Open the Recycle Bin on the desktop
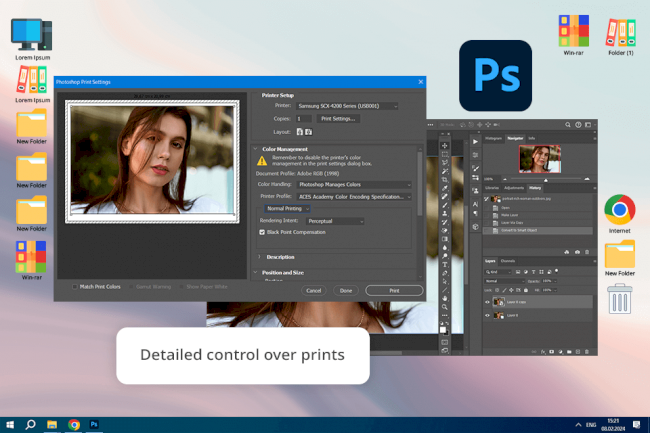This screenshot has width=650, height=433. [620, 298]
